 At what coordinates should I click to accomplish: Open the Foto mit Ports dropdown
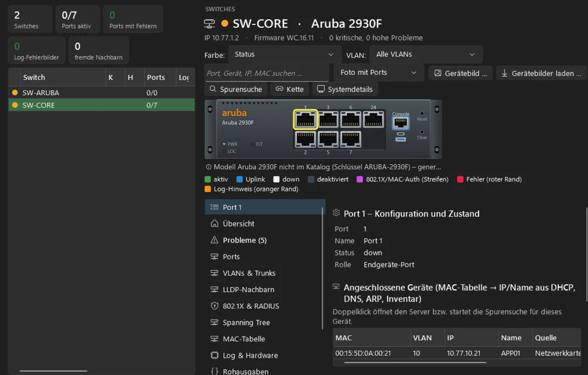click(x=379, y=73)
